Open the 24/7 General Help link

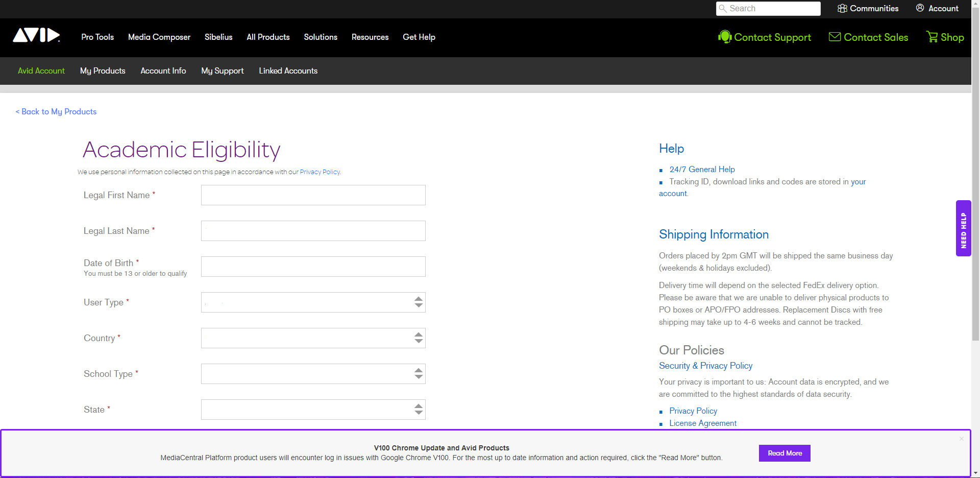tap(702, 170)
